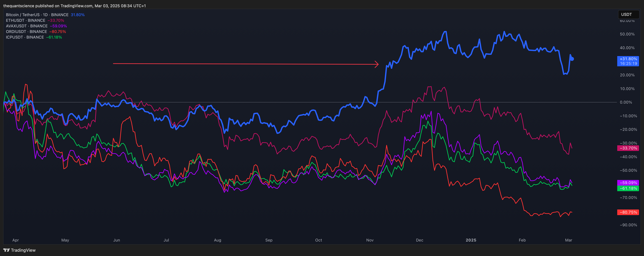Click the 31.80% value in Bitcoin legend
Image resolution: width=644 pixels, height=256 pixels.
click(x=78, y=15)
